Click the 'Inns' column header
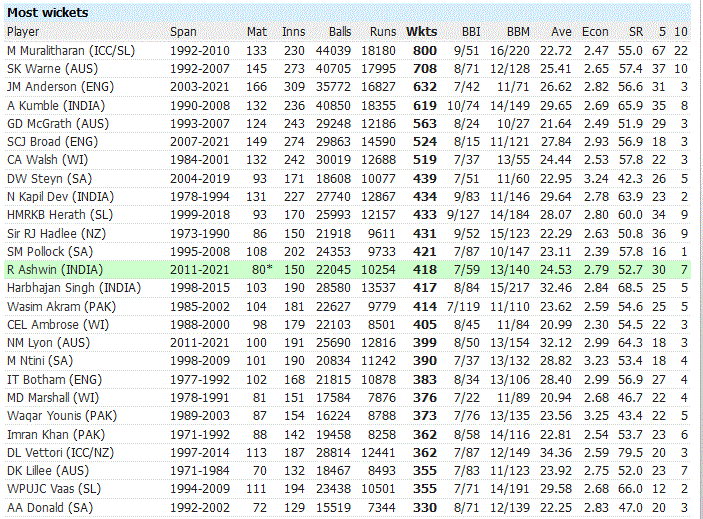This screenshot has width=703, height=519. click(x=294, y=32)
